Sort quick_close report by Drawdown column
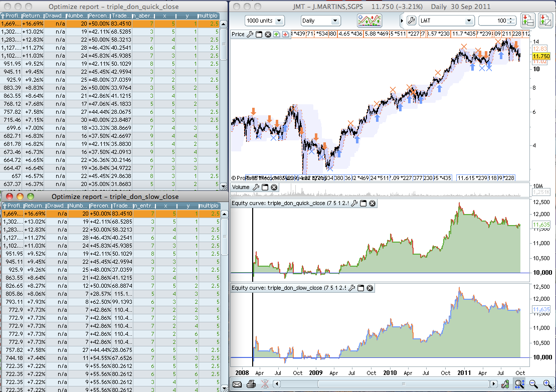This screenshot has width=556, height=392. pos(55,16)
